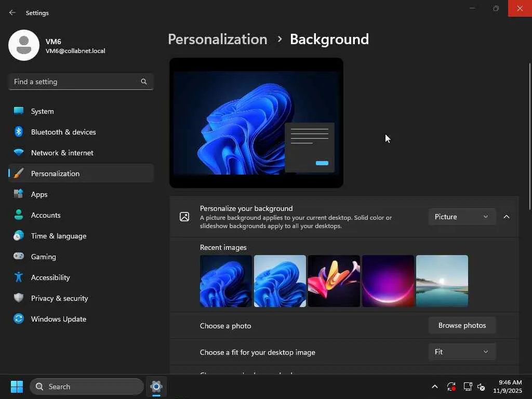Click the Accessibility figure icon
This screenshot has height=399, width=532.
(x=19, y=277)
